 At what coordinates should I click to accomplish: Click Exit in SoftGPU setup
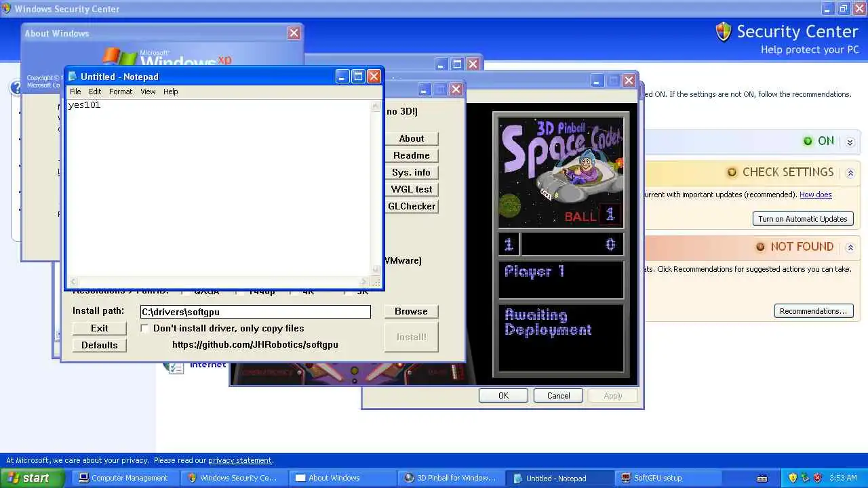click(x=100, y=328)
